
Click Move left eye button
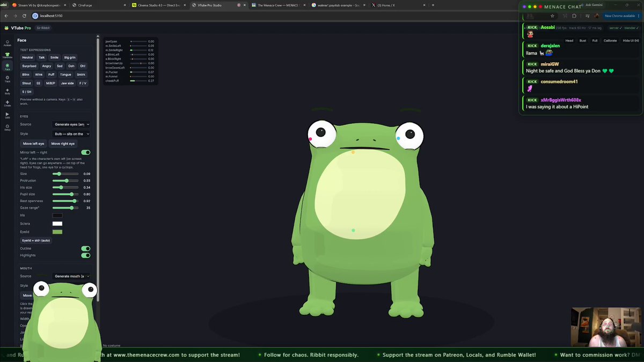pyautogui.click(x=34, y=144)
